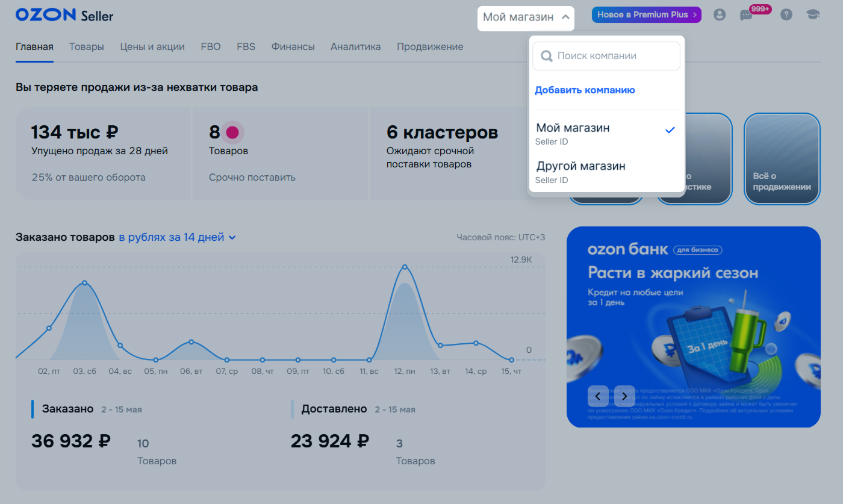Click the search magnifier icon in company search
Image resolution: width=843 pixels, height=504 pixels.
click(547, 56)
